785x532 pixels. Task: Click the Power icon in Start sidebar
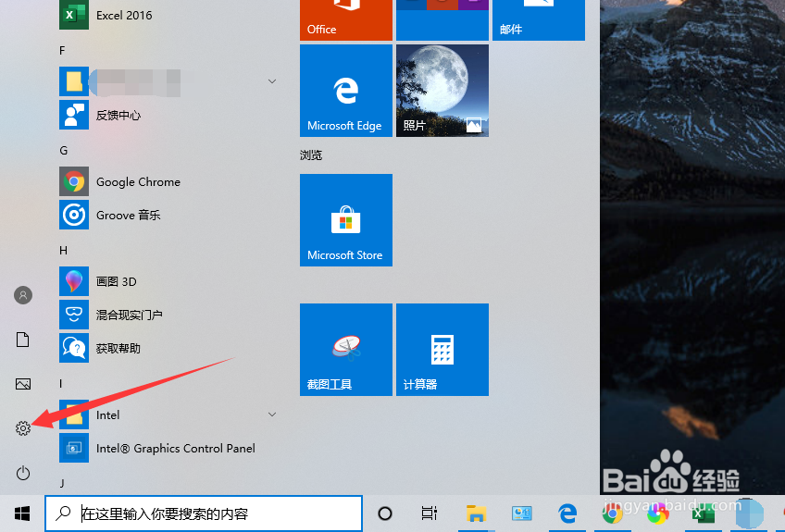point(23,473)
